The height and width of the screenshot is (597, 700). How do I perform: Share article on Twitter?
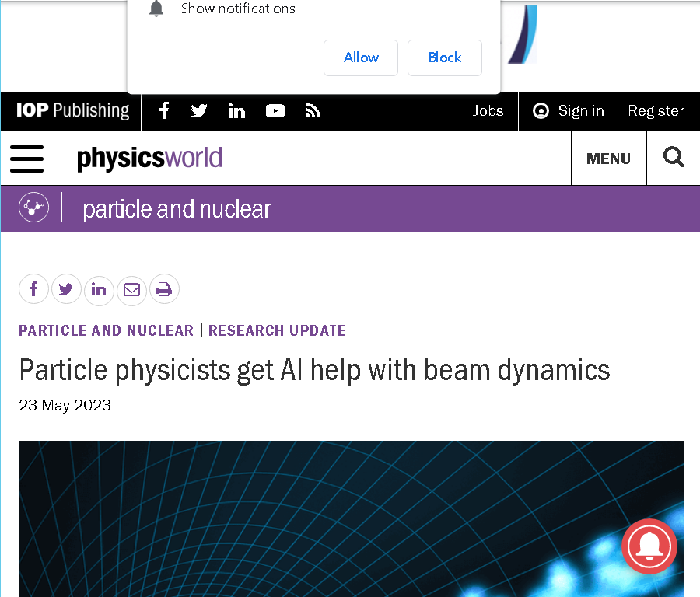66,289
